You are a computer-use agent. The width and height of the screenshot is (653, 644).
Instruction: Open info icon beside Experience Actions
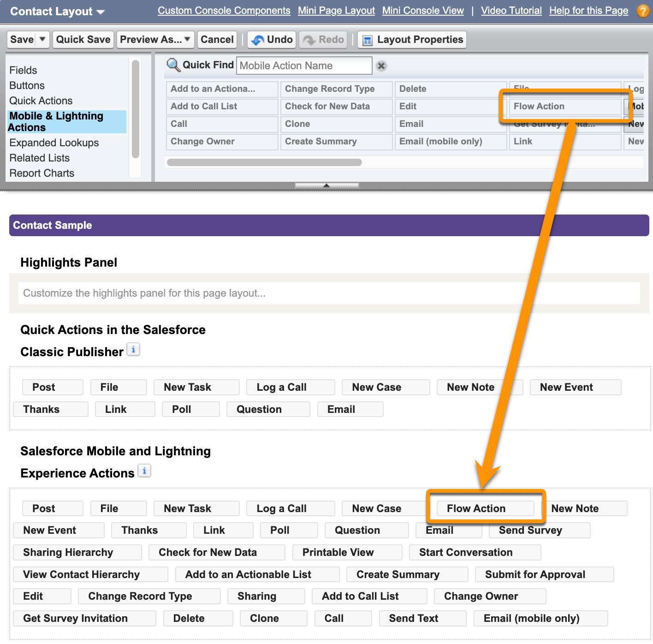click(144, 471)
